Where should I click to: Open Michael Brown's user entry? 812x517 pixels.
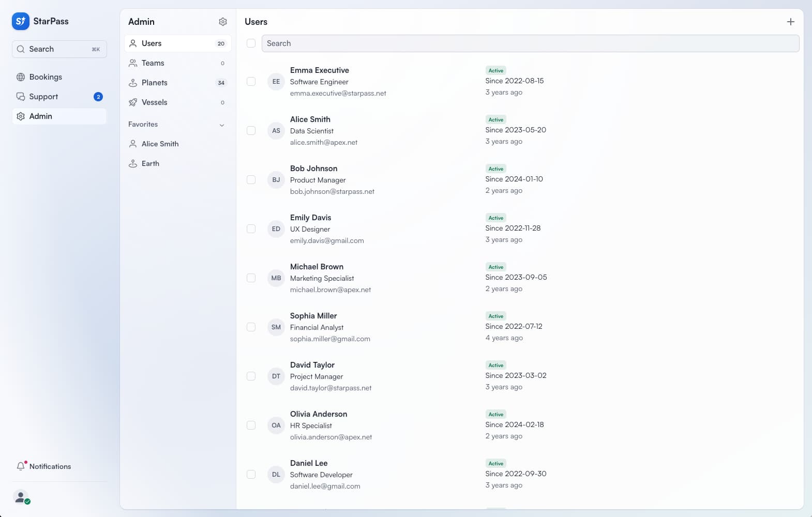pyautogui.click(x=317, y=267)
